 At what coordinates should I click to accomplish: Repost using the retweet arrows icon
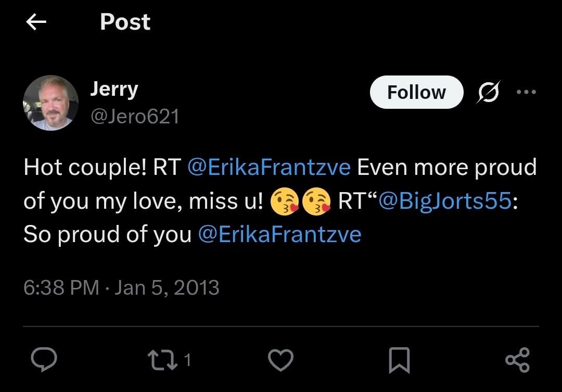point(162,360)
